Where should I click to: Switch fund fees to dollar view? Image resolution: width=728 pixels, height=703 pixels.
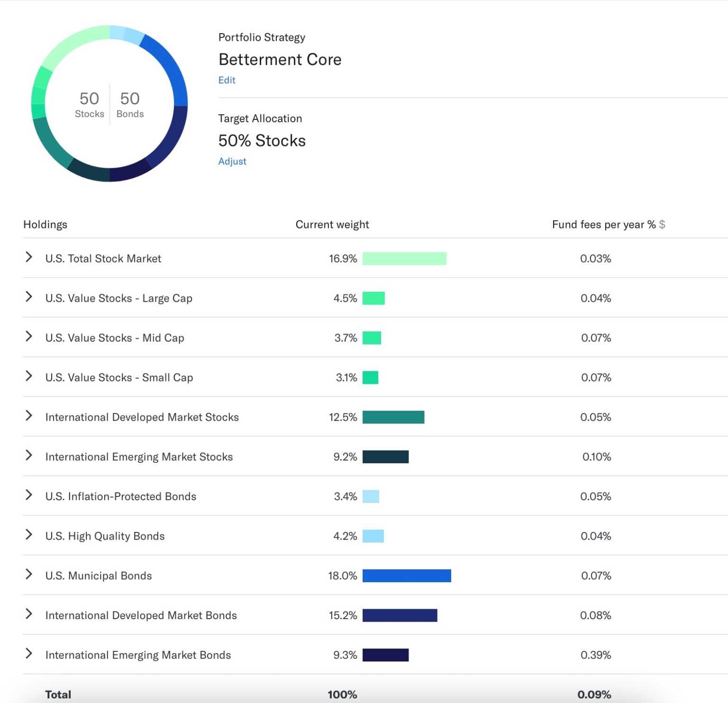662,225
